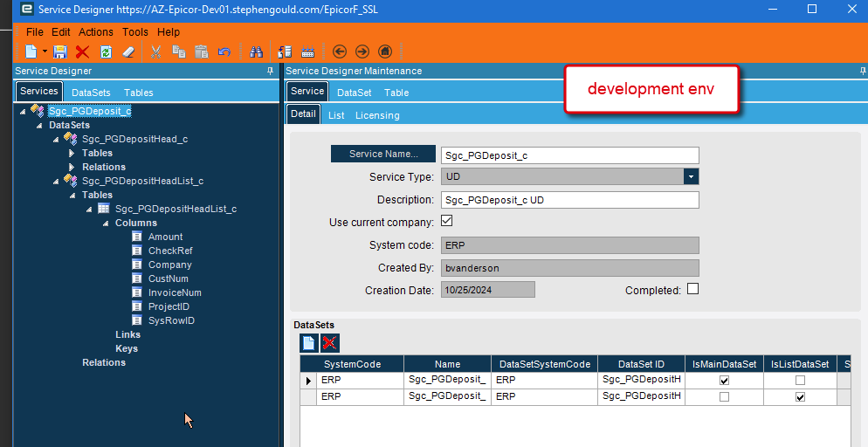868x447 pixels.
Task: Click the green Refresh toolbar icon
Action: [x=106, y=52]
